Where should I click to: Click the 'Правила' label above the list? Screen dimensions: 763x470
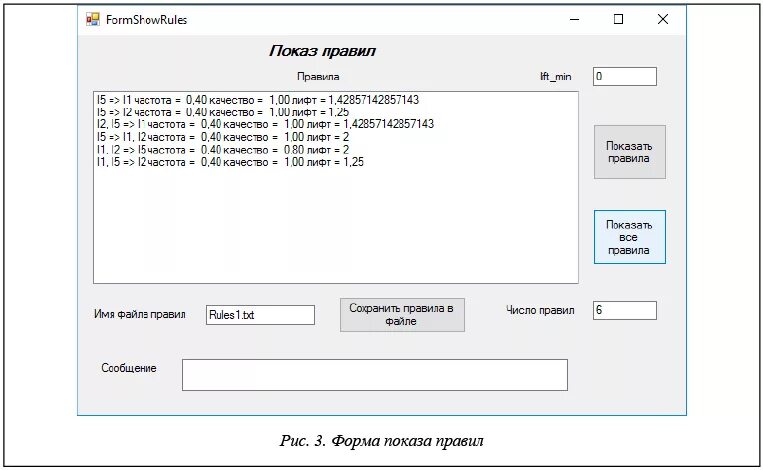tap(318, 76)
